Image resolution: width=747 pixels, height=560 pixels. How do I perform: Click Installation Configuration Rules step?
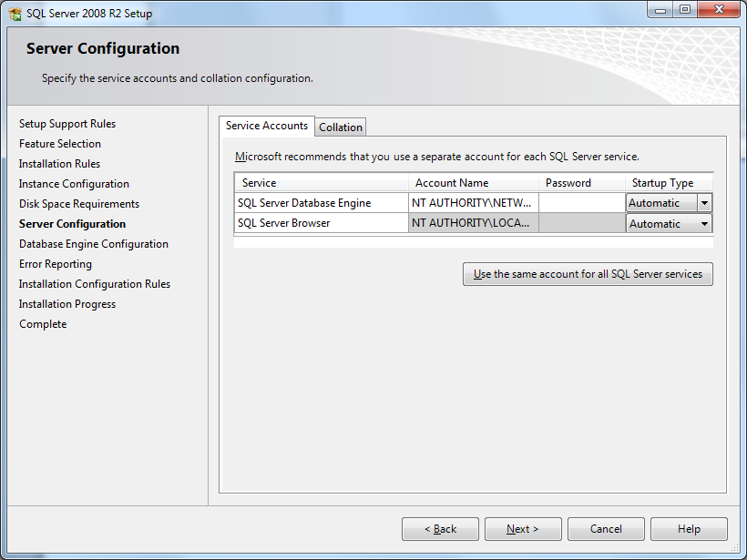95,284
